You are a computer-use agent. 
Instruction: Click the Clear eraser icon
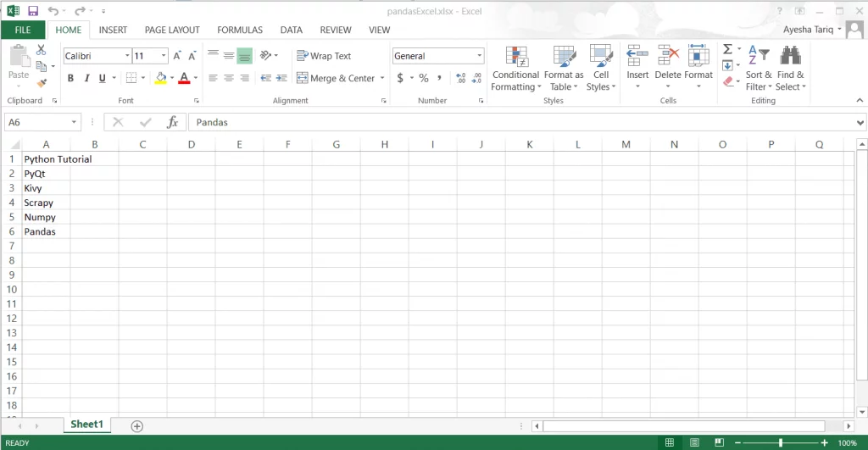[728, 82]
